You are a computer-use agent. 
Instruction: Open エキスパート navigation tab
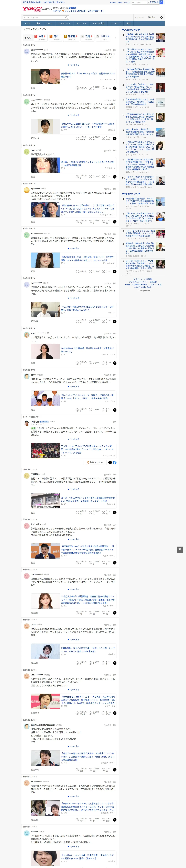64,24
